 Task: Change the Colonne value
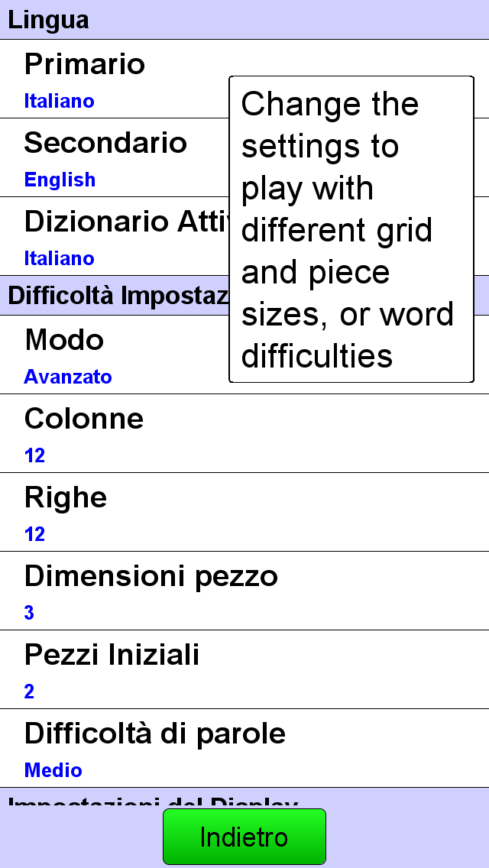pos(244,433)
